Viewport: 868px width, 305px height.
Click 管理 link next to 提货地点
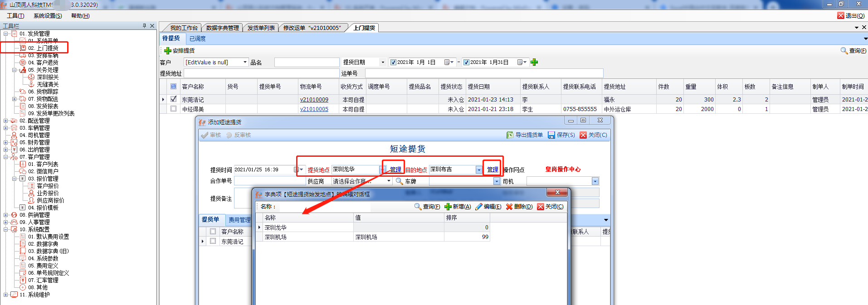395,169
